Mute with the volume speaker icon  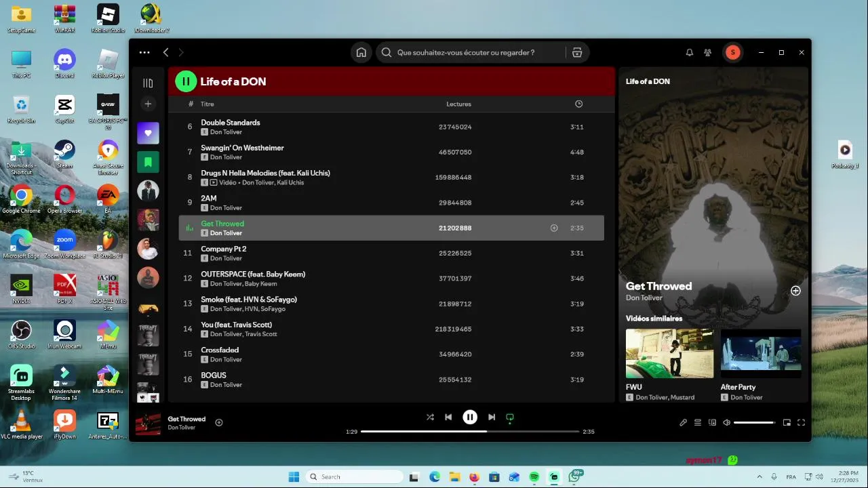(726, 422)
